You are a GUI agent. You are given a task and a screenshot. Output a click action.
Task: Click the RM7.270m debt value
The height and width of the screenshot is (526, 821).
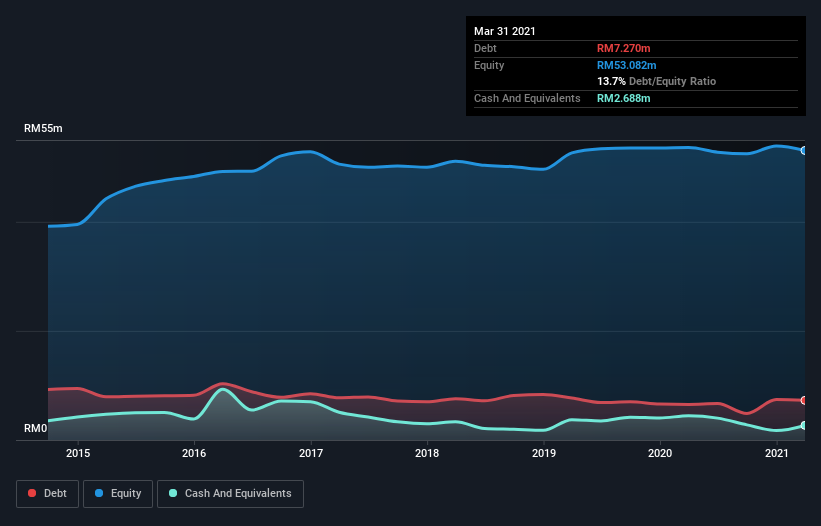pyautogui.click(x=624, y=48)
